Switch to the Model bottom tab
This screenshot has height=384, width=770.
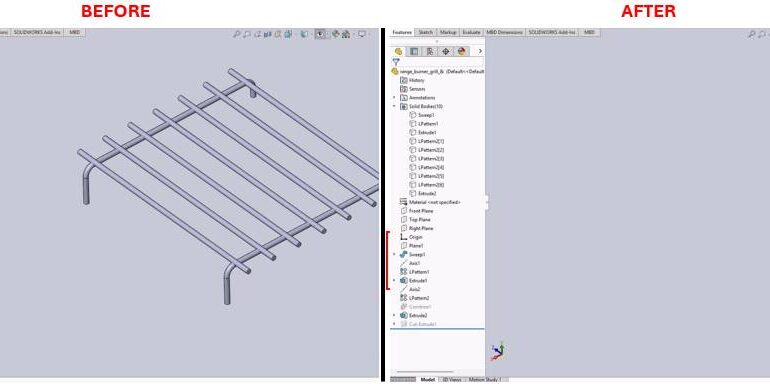(x=427, y=380)
